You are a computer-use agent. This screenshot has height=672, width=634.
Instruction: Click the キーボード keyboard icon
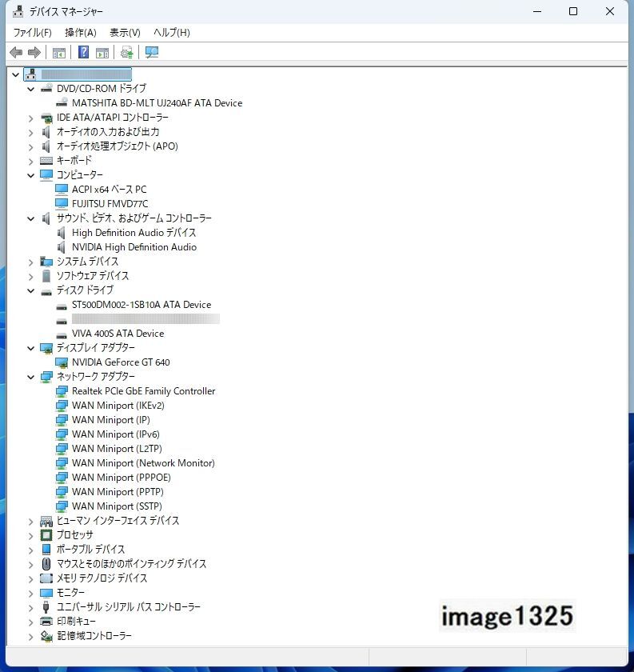coord(46,161)
